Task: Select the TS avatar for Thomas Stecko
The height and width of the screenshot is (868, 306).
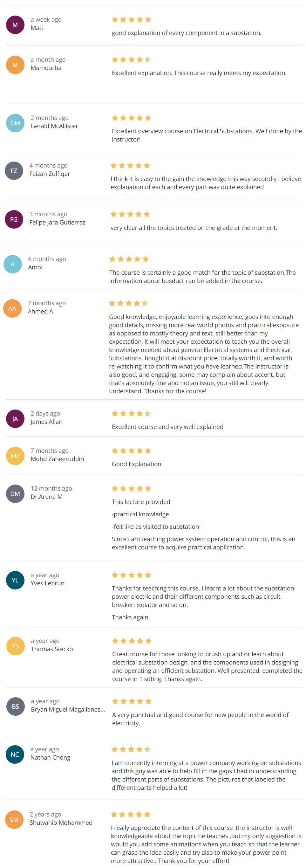Action: [x=16, y=646]
